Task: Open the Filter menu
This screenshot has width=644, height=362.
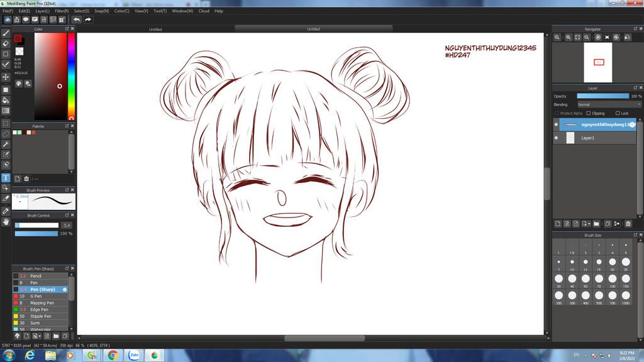Action: click(x=62, y=11)
